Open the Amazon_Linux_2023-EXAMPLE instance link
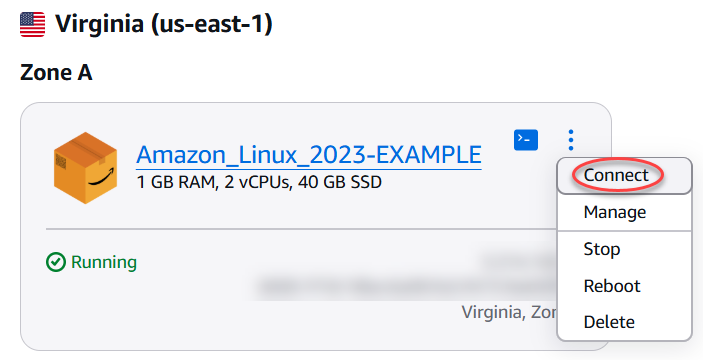This screenshot has width=703, height=360. (x=309, y=155)
